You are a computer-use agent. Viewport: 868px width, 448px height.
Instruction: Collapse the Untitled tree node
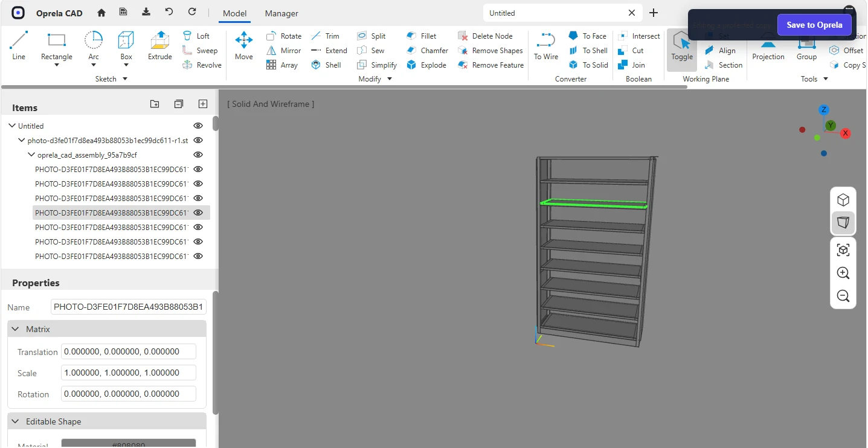coord(12,126)
